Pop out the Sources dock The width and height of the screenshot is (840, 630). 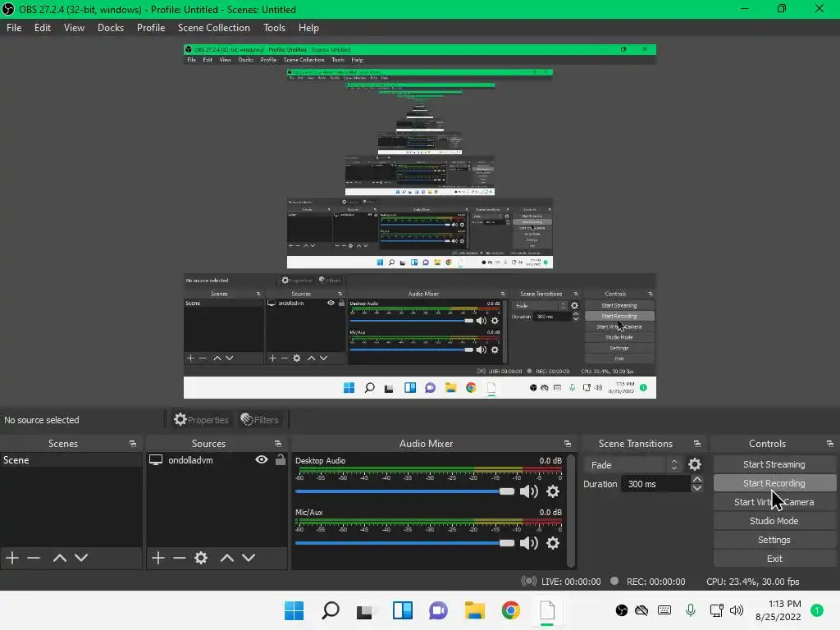278,444
